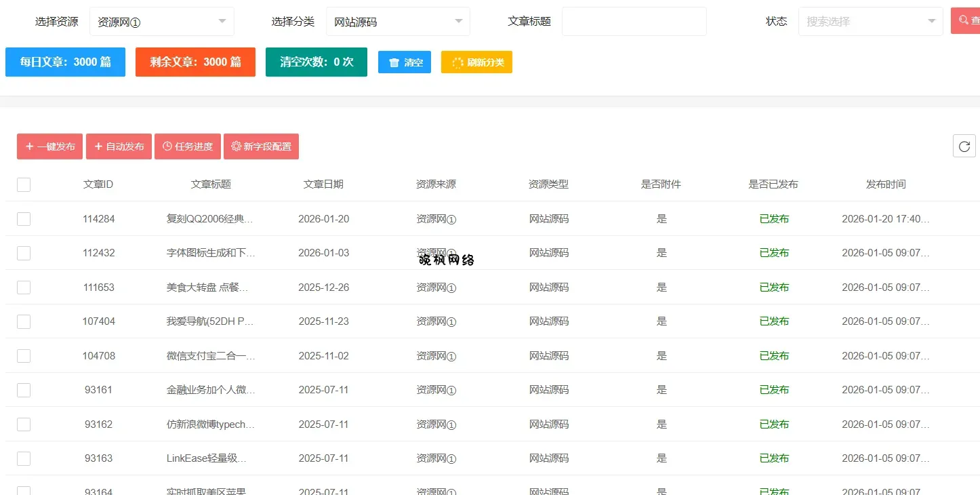Screen dimensions: 980x495
Task: Click the plus icon on 一键发布
Action: coord(30,146)
